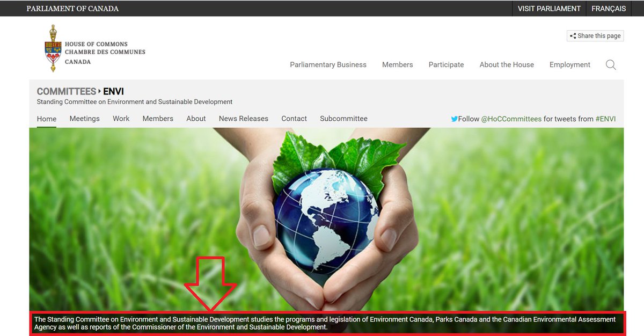Click the Share this page button

595,36
